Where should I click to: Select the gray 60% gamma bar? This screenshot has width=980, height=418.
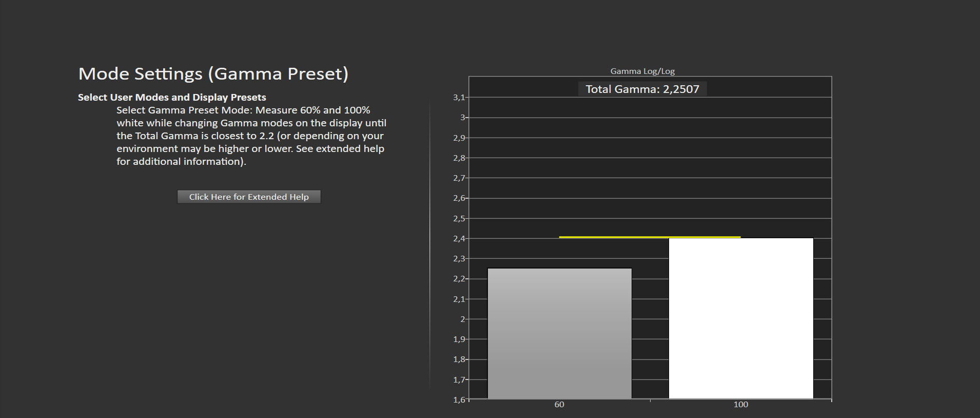(559, 333)
